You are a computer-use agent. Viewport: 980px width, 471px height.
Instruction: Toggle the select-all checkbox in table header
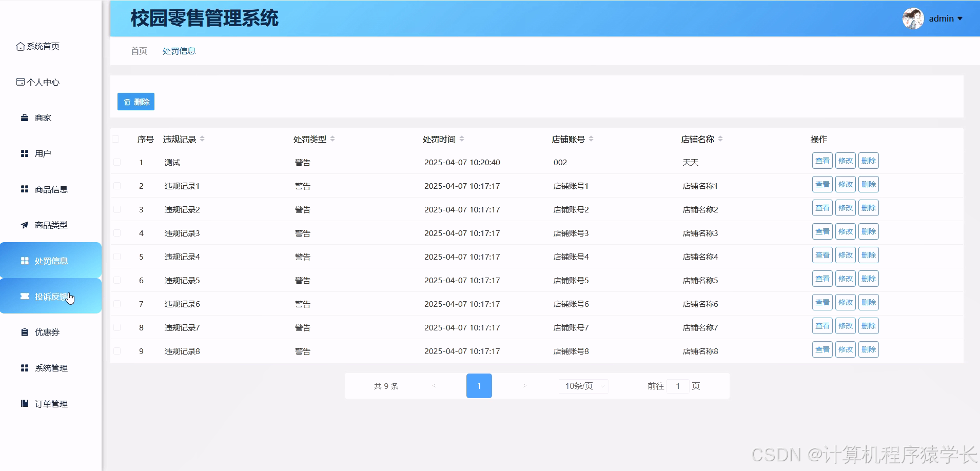[x=116, y=139]
